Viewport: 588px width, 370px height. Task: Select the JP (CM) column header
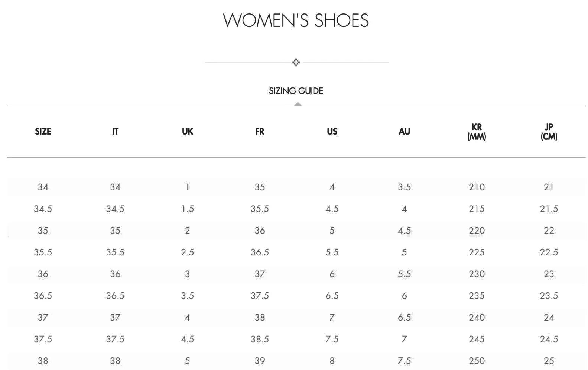[549, 132]
